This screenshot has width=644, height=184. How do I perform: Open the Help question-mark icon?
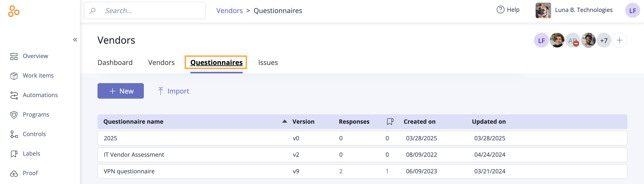pyautogui.click(x=500, y=10)
